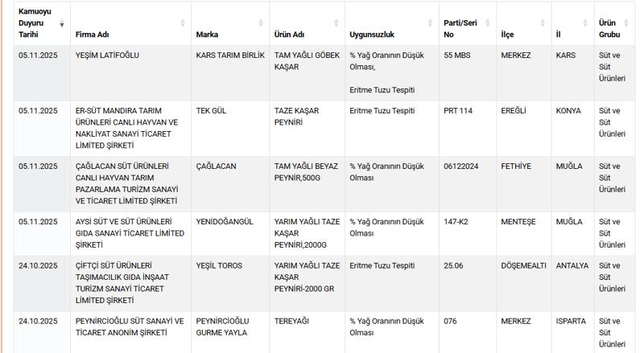The height and width of the screenshot is (353, 644).
Task: Click the DÖŞEMEALTI district cell
Action: (522, 265)
